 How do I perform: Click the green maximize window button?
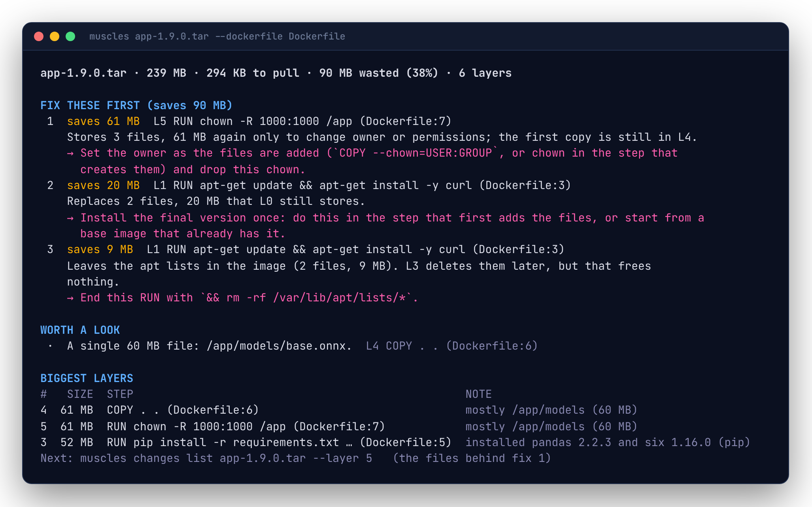(x=70, y=36)
